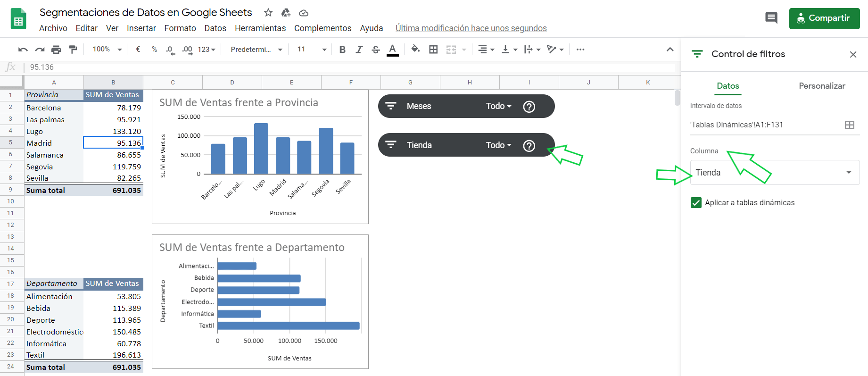Open the Insertar menu
The width and height of the screenshot is (868, 376).
[141, 28]
